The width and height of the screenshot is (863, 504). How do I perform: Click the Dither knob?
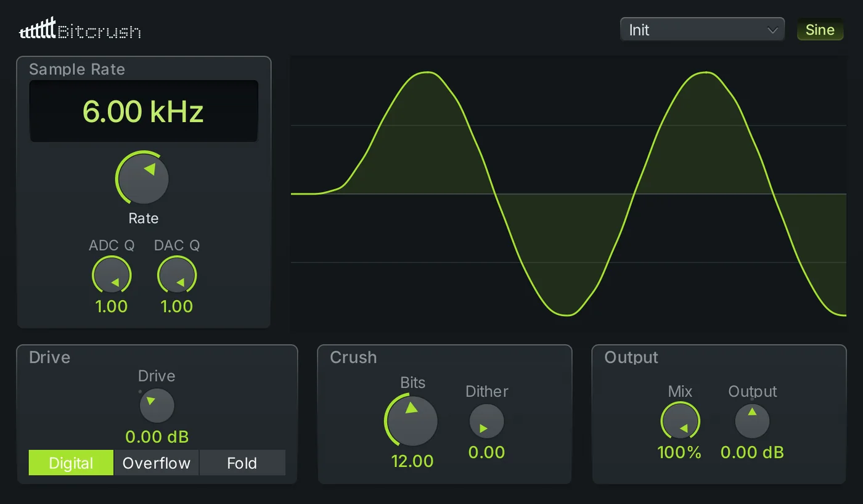(487, 422)
